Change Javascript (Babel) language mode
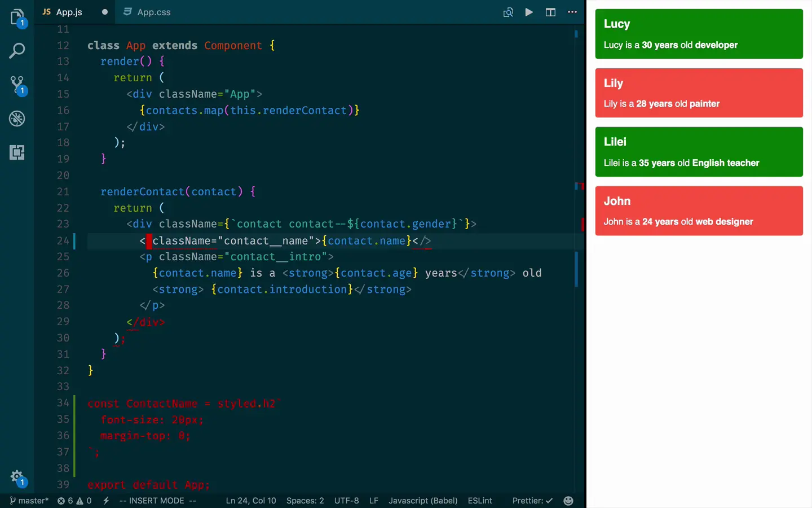This screenshot has width=812, height=508. click(x=423, y=501)
